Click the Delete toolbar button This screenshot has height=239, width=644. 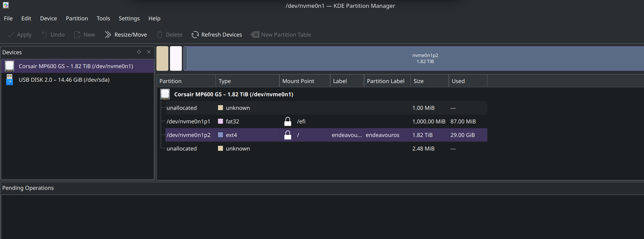169,35
